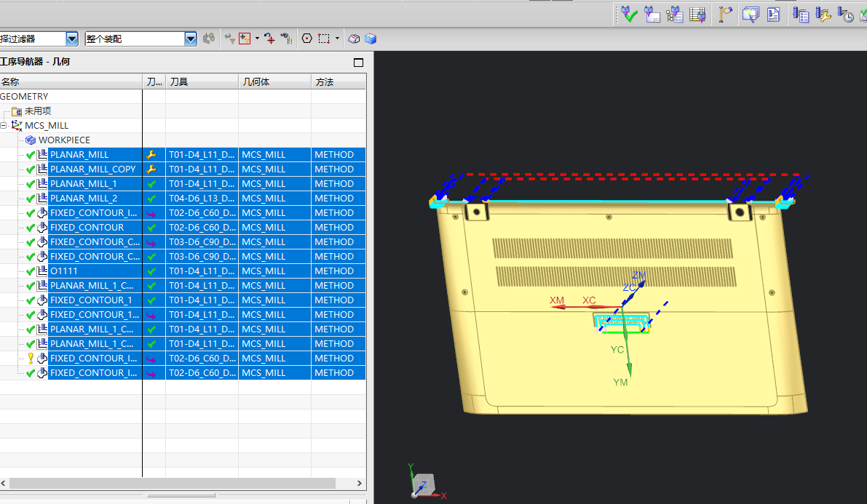Click the Verify Tool Path icon
867x504 pixels.
click(x=629, y=15)
